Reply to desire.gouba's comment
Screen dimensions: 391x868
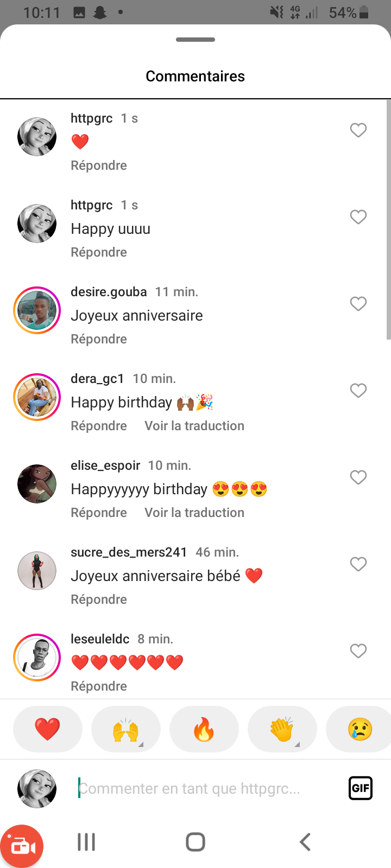tap(99, 339)
